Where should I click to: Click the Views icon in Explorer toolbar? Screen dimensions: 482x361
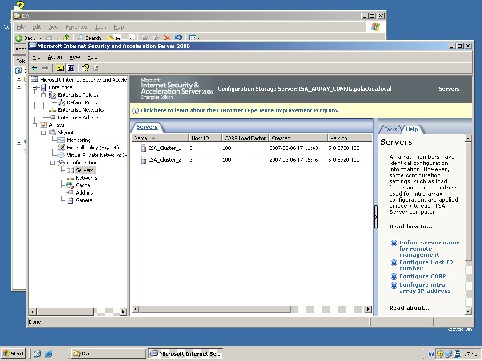(x=193, y=38)
